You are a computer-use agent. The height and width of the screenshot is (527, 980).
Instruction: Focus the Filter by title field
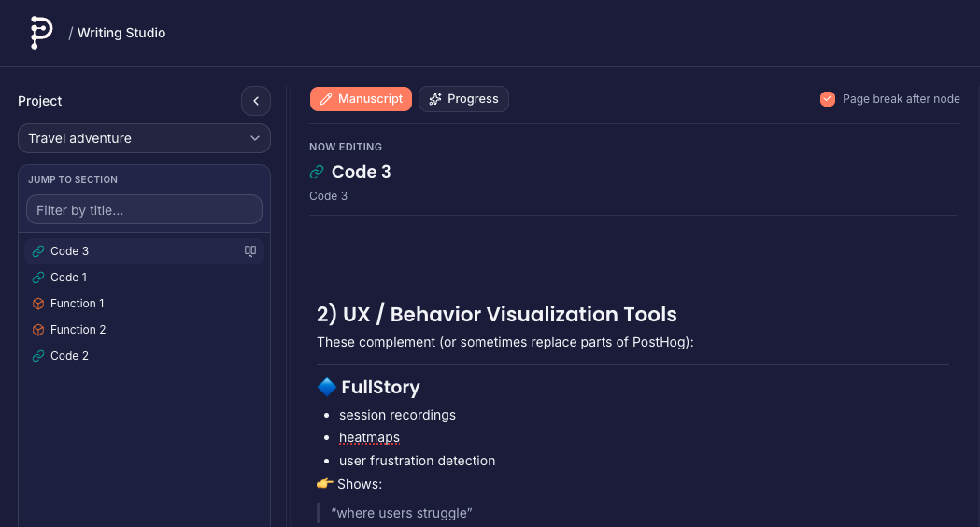point(144,210)
